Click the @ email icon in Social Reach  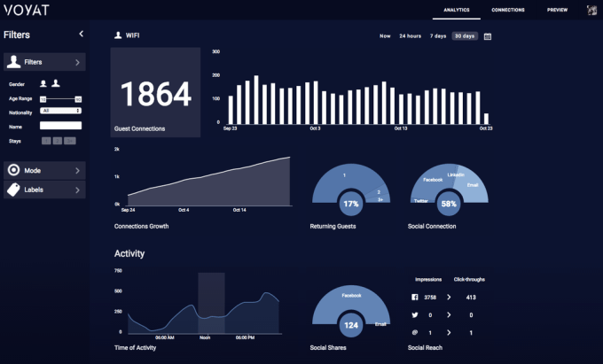(x=415, y=332)
